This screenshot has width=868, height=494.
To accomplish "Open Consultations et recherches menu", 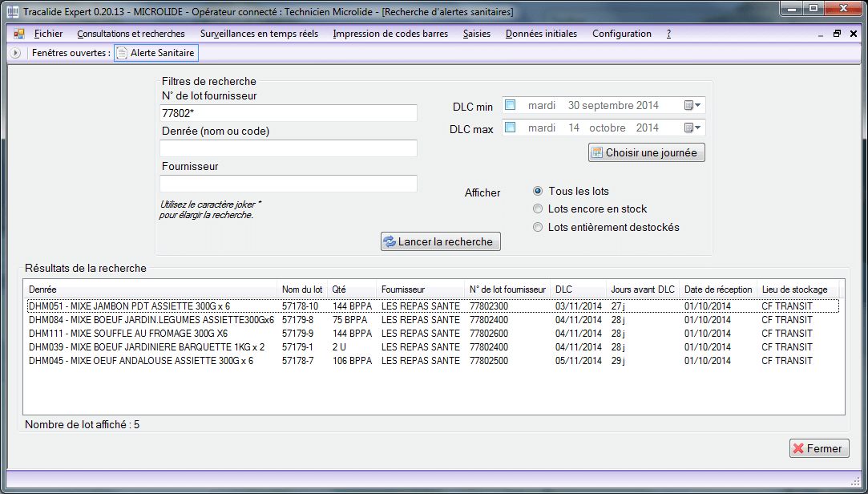I will [x=131, y=34].
